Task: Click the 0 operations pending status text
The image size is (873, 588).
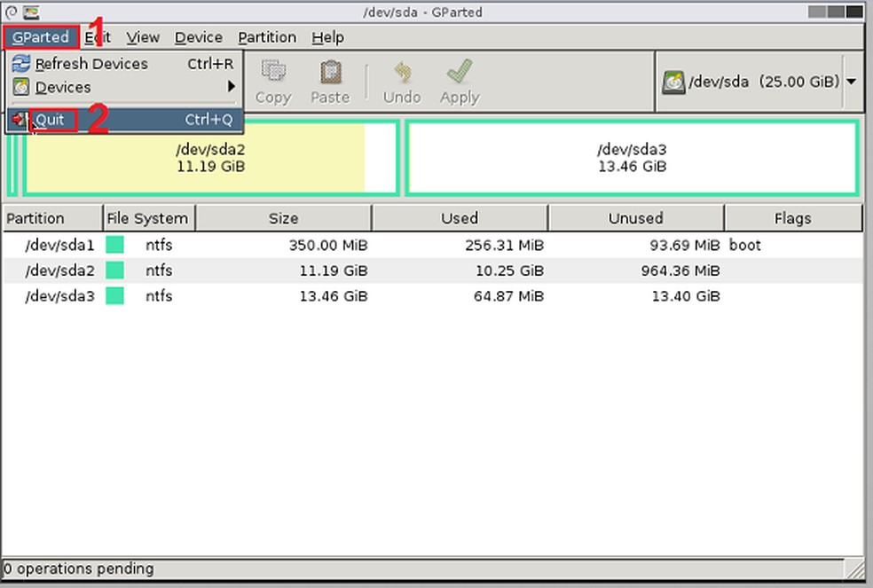Action: [x=78, y=568]
